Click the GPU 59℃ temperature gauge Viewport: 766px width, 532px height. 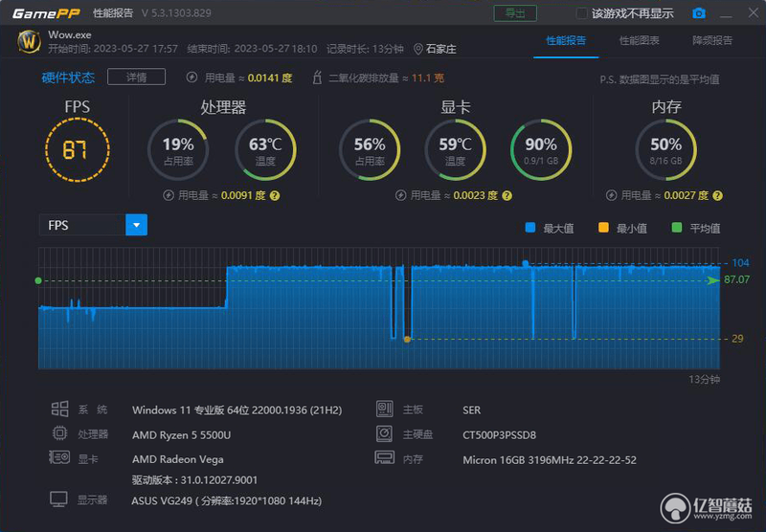456,150
